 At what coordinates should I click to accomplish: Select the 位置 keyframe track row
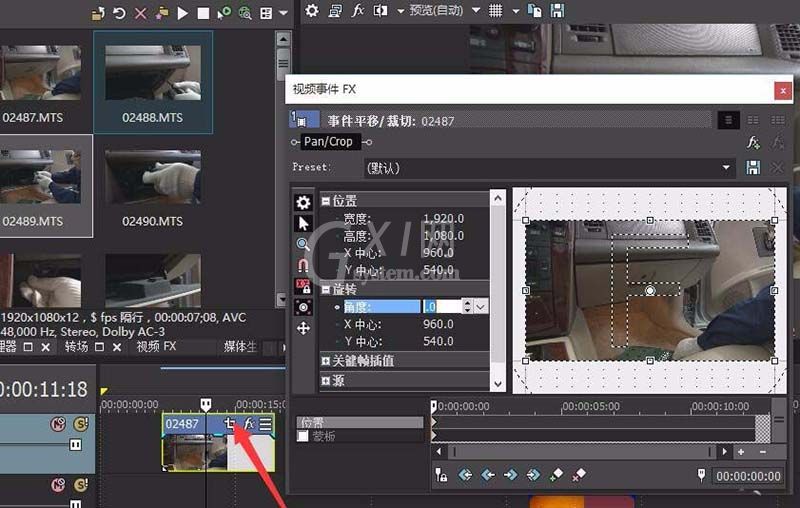pos(360,422)
